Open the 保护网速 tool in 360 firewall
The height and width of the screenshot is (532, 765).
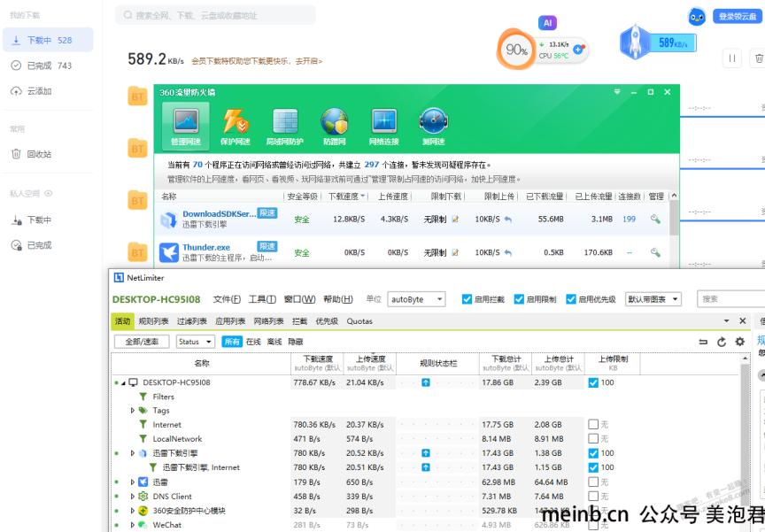(x=236, y=127)
